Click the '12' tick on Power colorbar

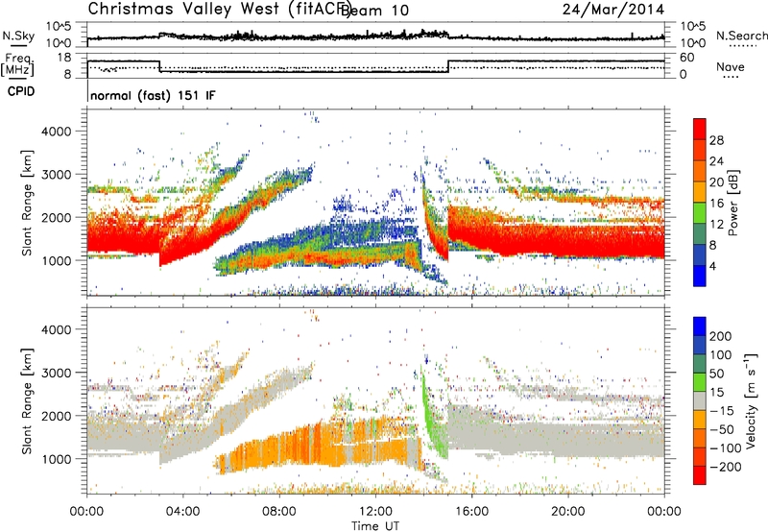tap(716, 225)
